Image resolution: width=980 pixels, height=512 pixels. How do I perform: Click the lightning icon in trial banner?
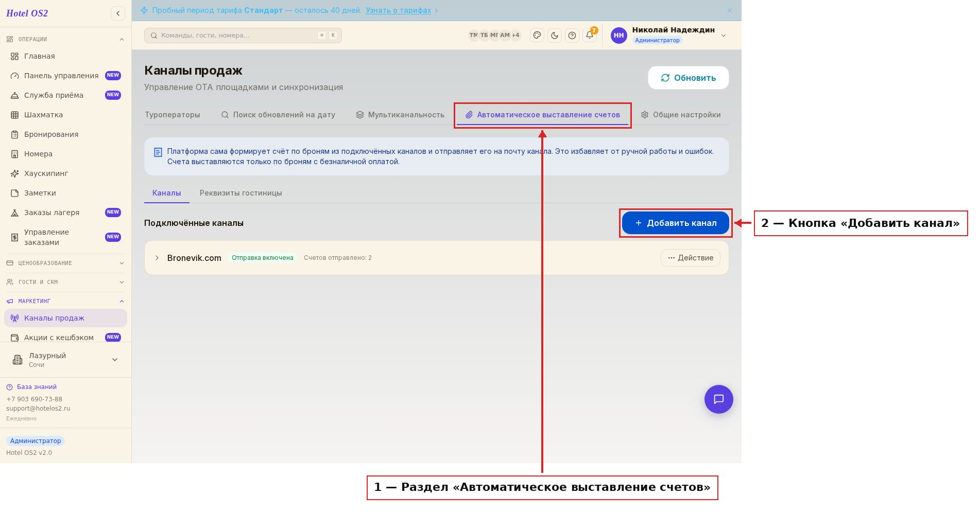pos(144,10)
